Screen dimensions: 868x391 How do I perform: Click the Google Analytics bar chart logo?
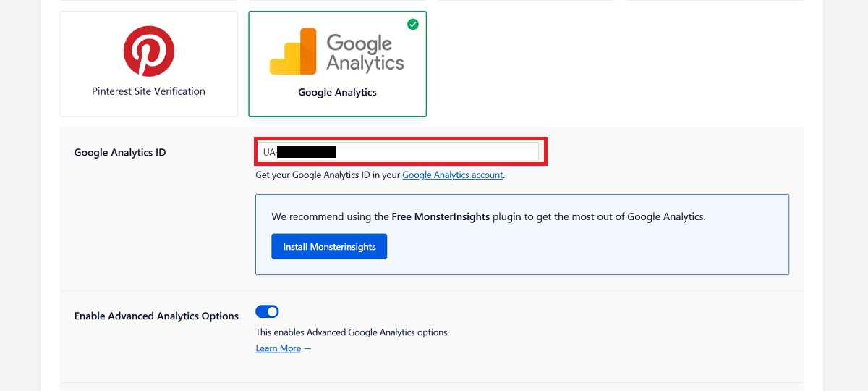click(x=293, y=52)
